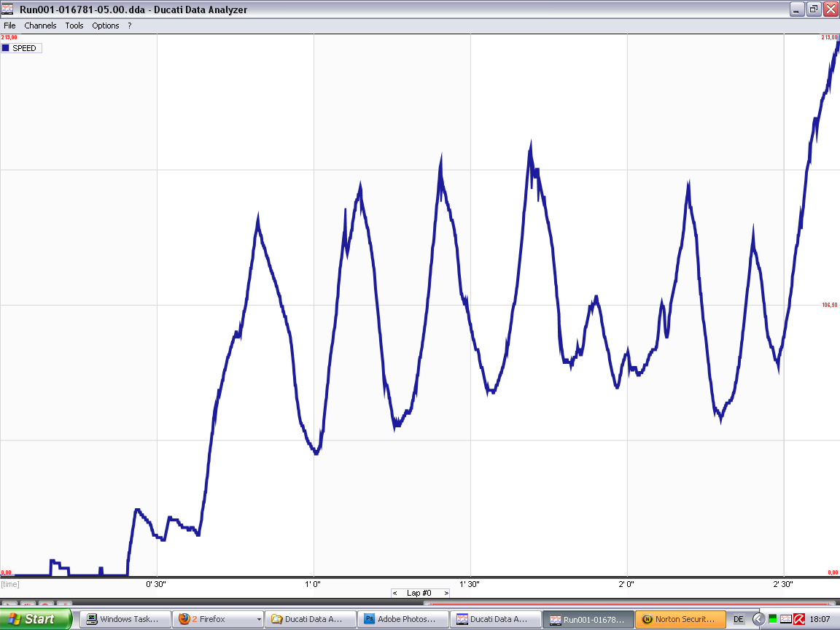Click the Ducati Data Analyzer tray icon

786,619
